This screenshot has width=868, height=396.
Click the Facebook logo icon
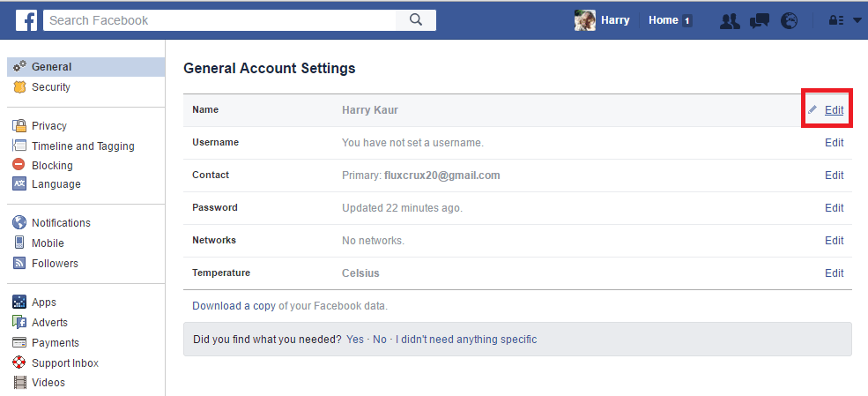[x=26, y=20]
